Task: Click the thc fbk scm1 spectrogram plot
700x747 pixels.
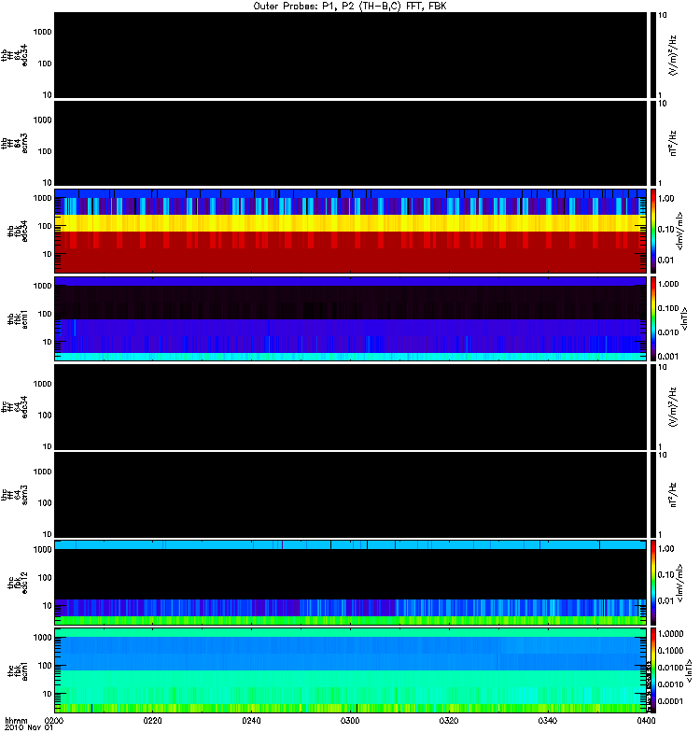Action: coord(351,670)
